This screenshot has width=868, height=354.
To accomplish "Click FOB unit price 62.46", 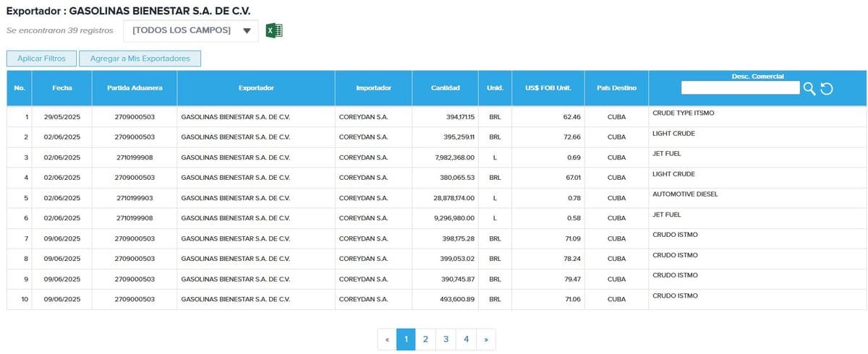I will (x=573, y=116).
